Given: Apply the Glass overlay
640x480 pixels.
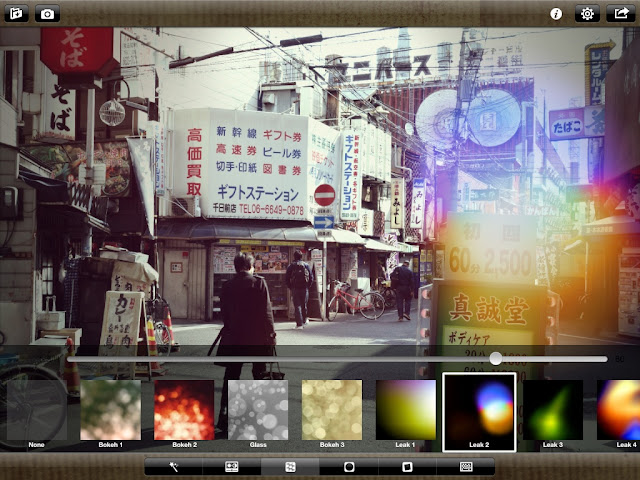Looking at the screenshot, I should point(258,414).
